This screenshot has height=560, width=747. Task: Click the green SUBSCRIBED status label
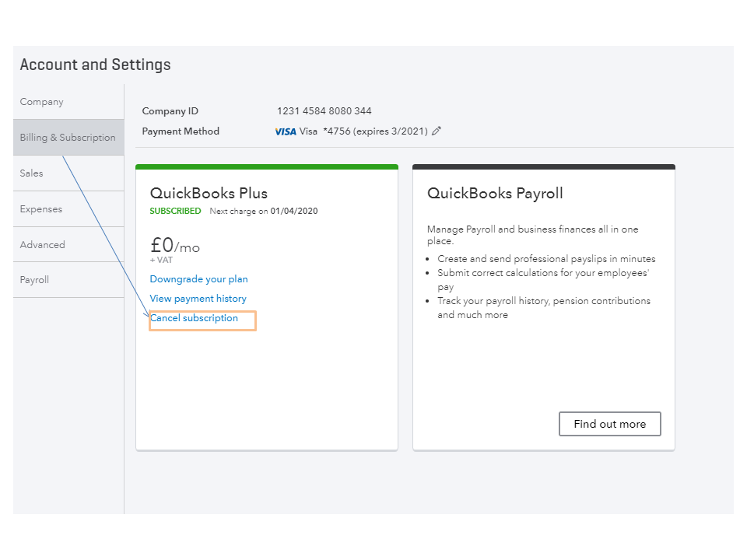175,212
